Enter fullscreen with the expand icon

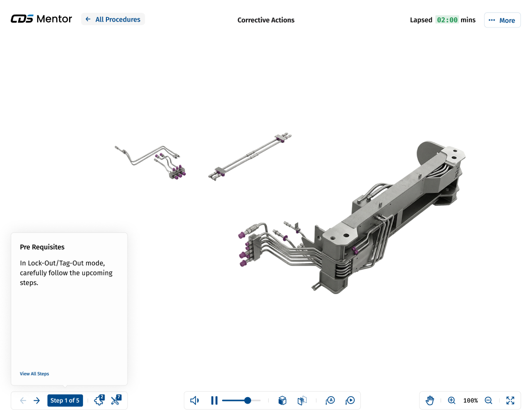tap(510, 400)
